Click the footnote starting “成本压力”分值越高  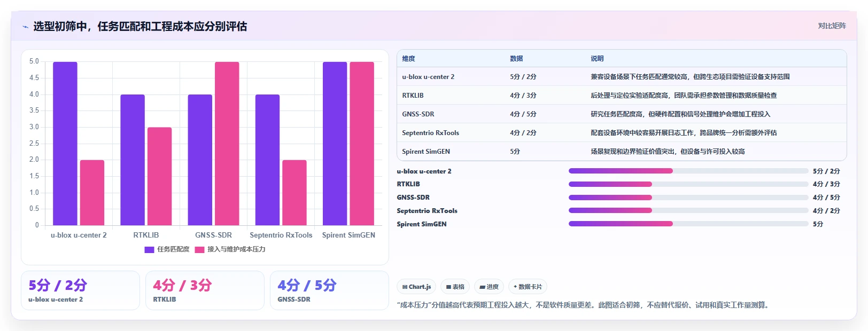tap(584, 305)
